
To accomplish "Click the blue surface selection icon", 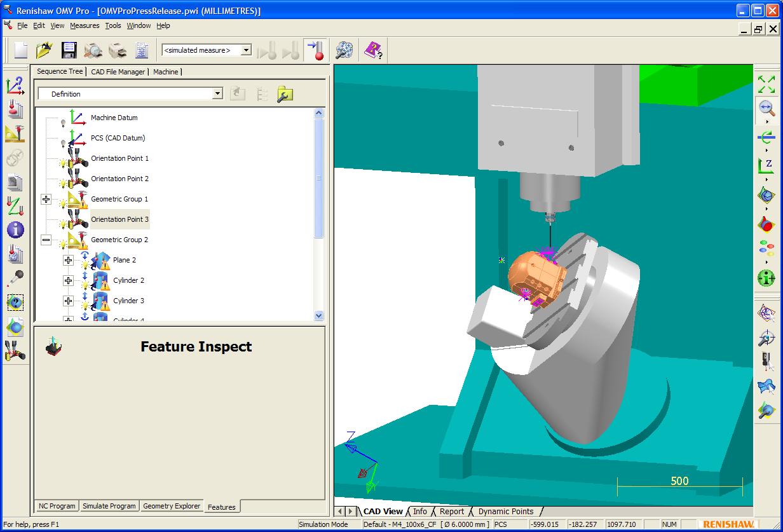I will tap(766, 386).
